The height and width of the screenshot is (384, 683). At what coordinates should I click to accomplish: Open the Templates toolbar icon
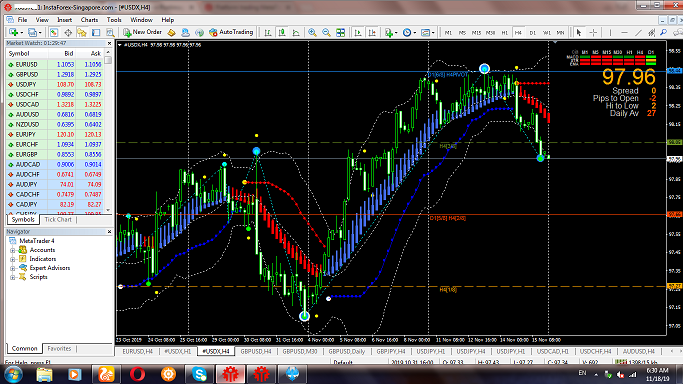425,33
